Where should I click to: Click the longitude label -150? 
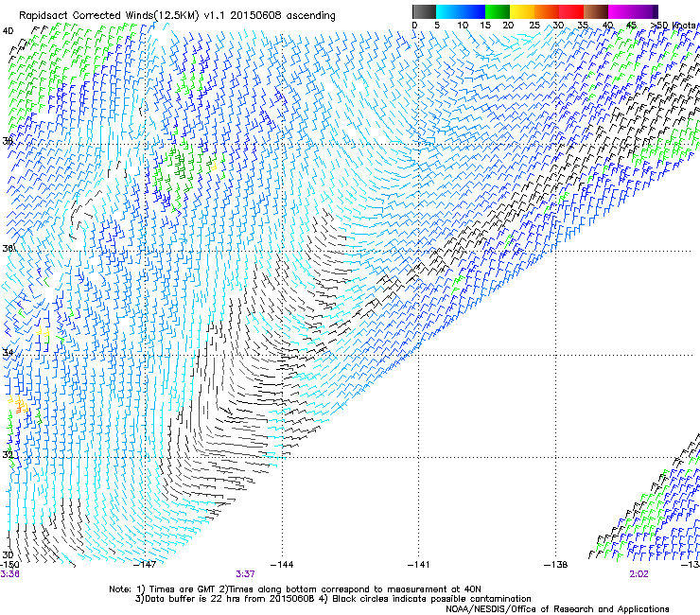pos(9,565)
